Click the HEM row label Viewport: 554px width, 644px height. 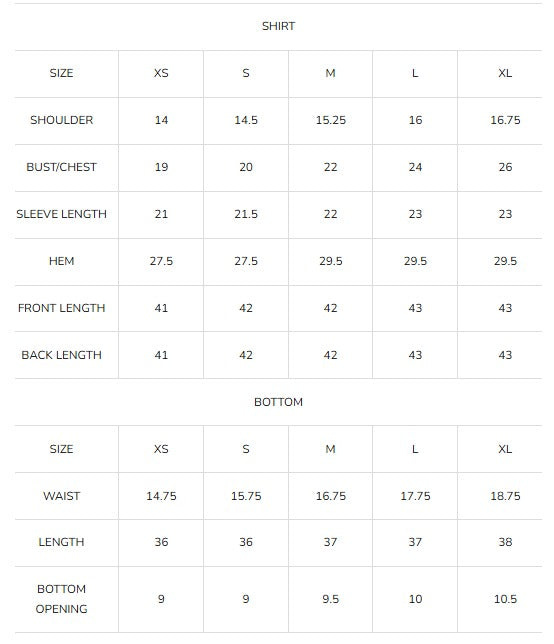click(x=62, y=261)
